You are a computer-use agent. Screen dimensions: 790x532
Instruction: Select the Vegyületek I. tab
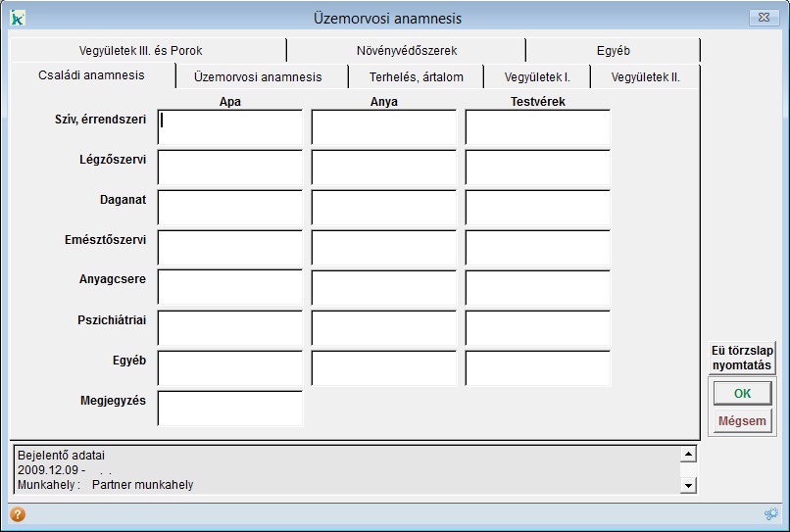[x=537, y=76]
